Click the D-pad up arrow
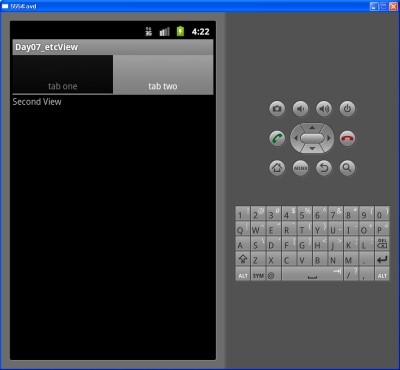400x370 pixels. coord(312,128)
